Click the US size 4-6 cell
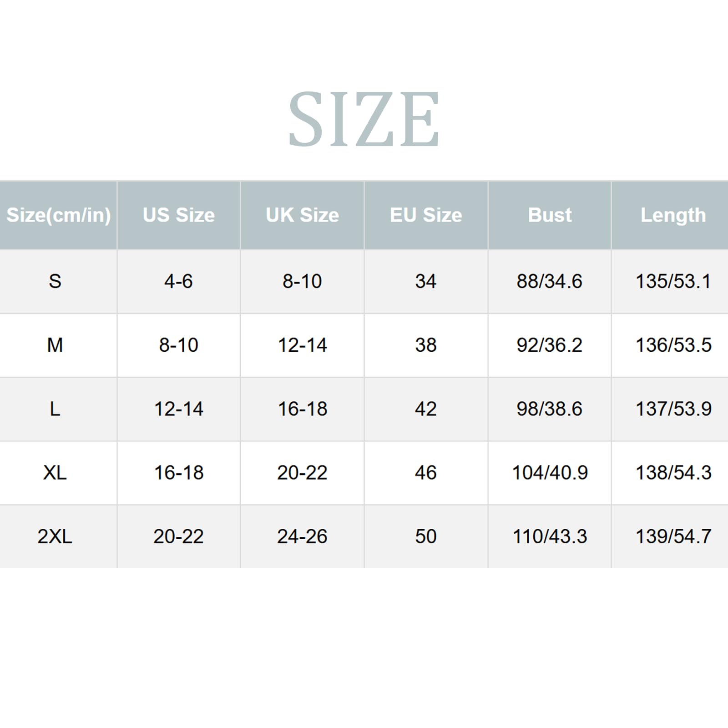 pos(179,281)
